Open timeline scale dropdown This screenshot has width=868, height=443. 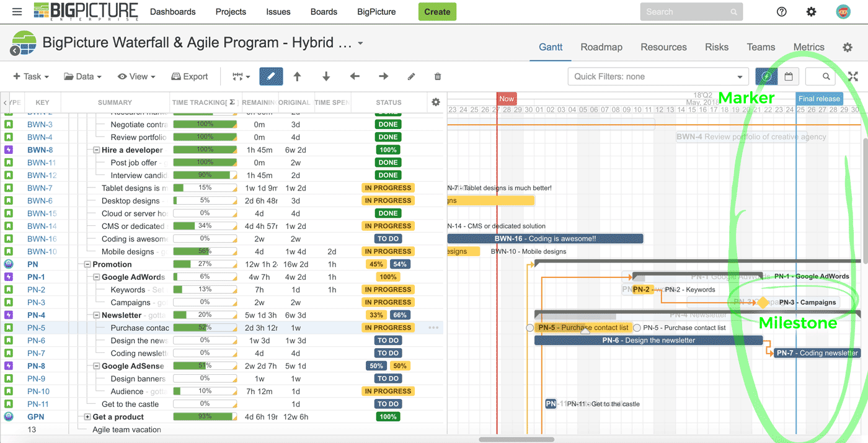point(241,76)
